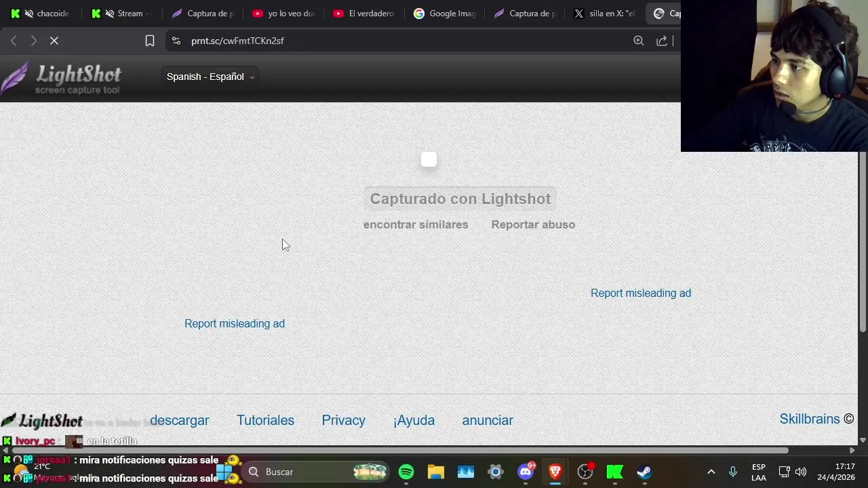Stop page loading with the X button
The image size is (868, 488).
point(54,41)
